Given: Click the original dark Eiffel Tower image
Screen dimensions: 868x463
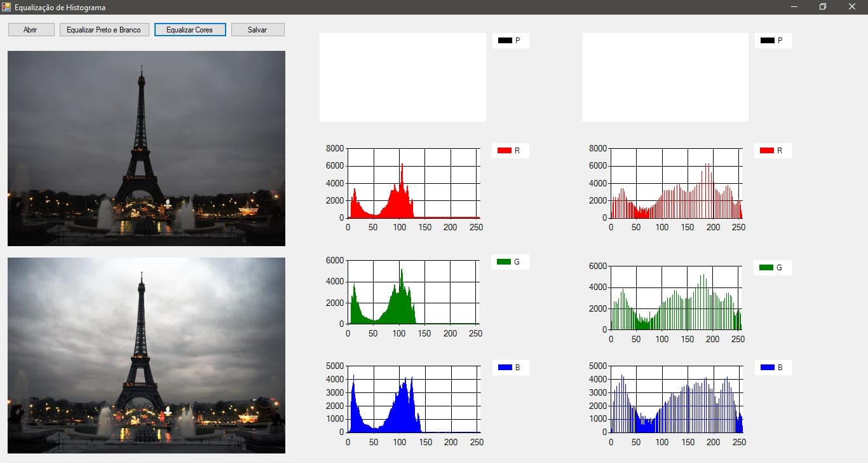Looking at the screenshot, I should [146, 148].
